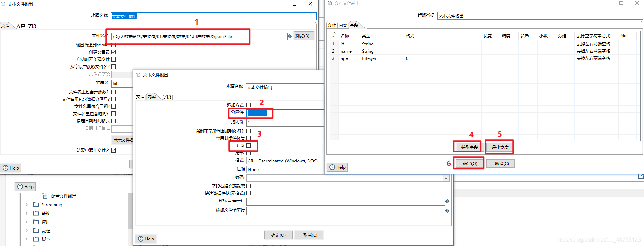
Task: Uncheck the 创建父目录 checkbox
Action: click(x=114, y=52)
